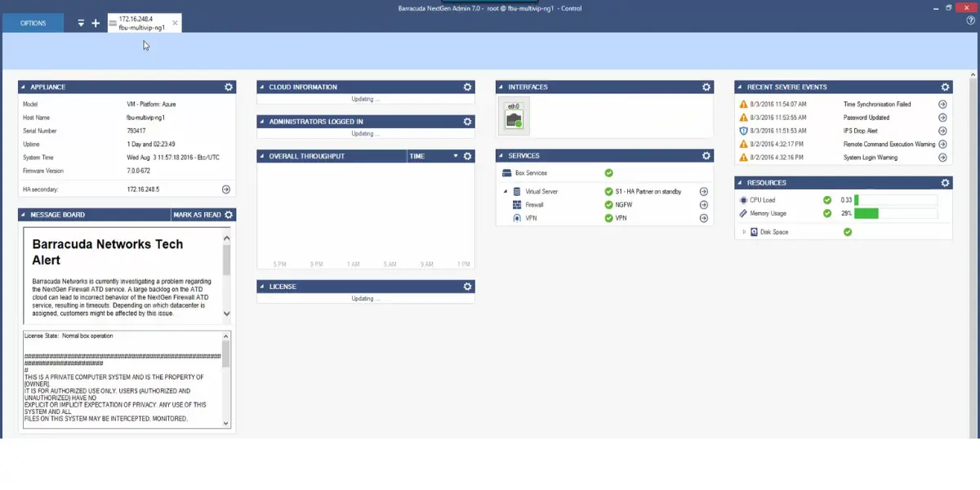Open arrow next to VPN service row
Viewport: 980px width, 490px height.
704,218
